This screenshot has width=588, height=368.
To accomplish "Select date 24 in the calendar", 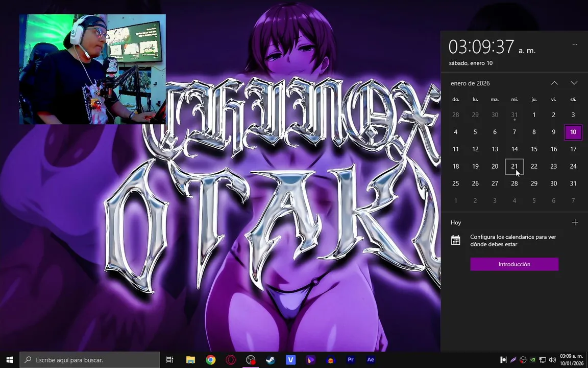I will [x=573, y=166].
